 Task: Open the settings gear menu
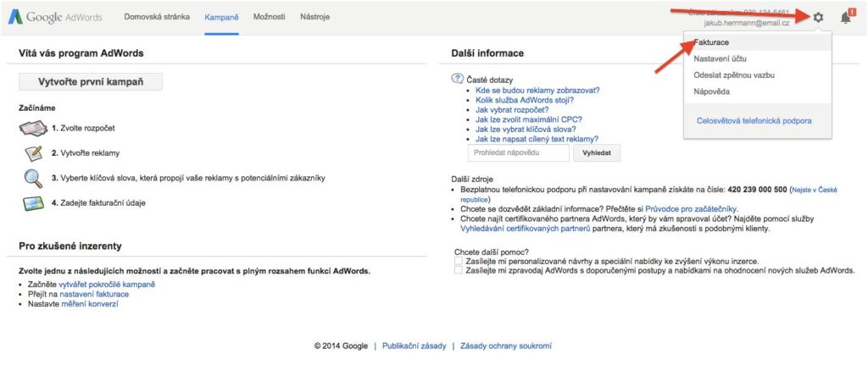pyautogui.click(x=818, y=18)
